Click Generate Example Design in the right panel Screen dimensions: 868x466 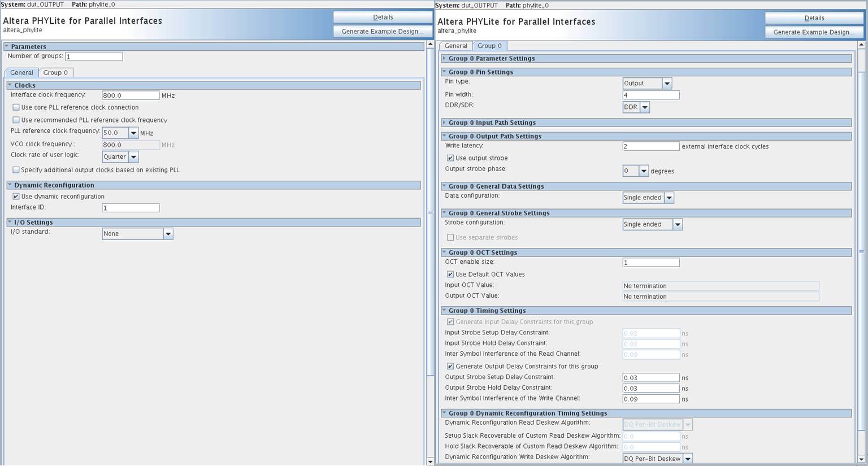pos(814,32)
